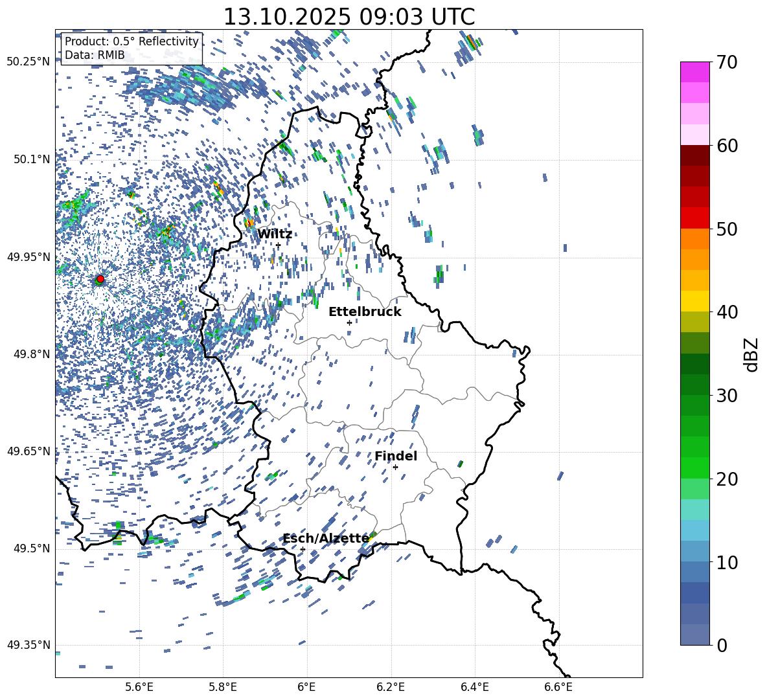This screenshot has width=767, height=700.
Task: Click the Esch/Alzette city label
Action: point(326,539)
